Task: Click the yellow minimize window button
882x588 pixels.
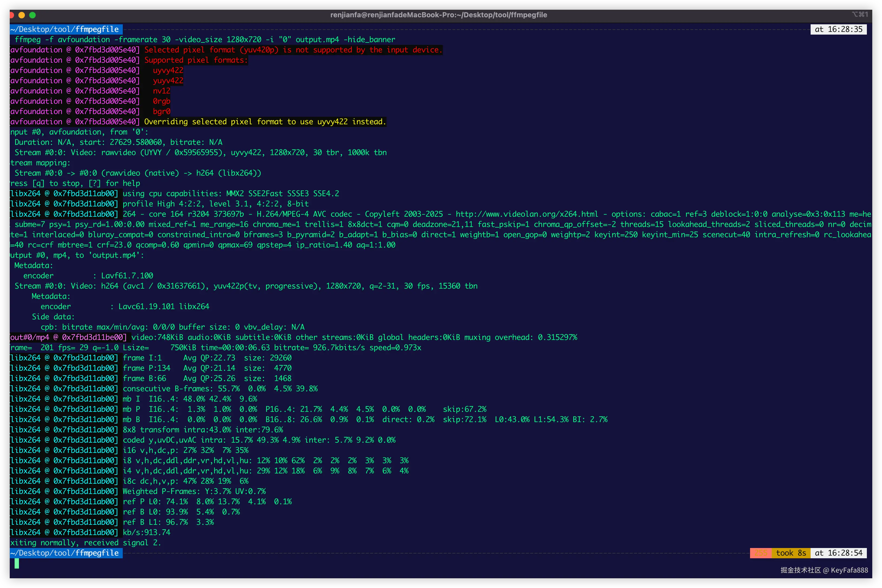Action: click(21, 15)
